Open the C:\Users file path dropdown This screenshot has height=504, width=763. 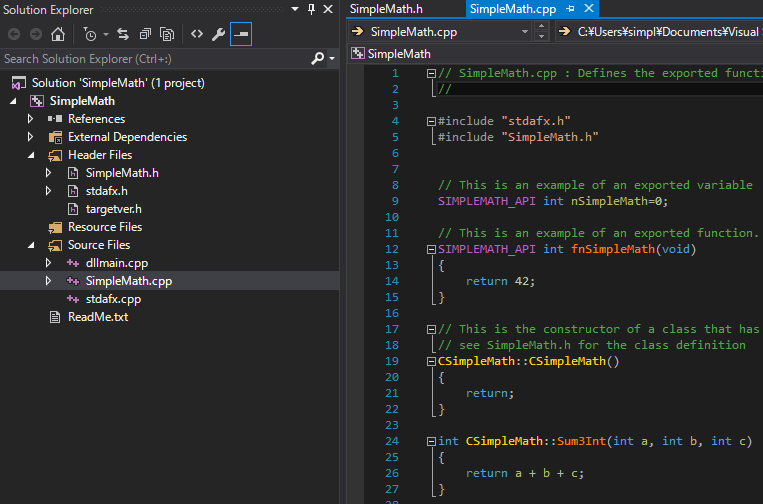[660, 32]
